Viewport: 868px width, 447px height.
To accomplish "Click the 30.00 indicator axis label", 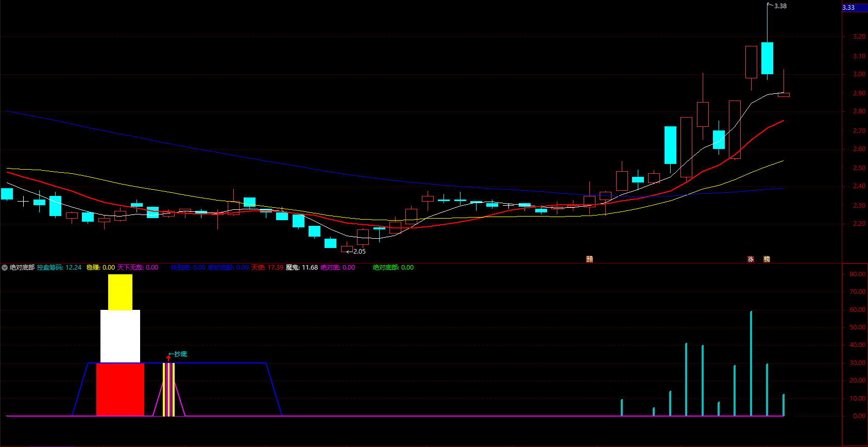I will click(x=858, y=363).
